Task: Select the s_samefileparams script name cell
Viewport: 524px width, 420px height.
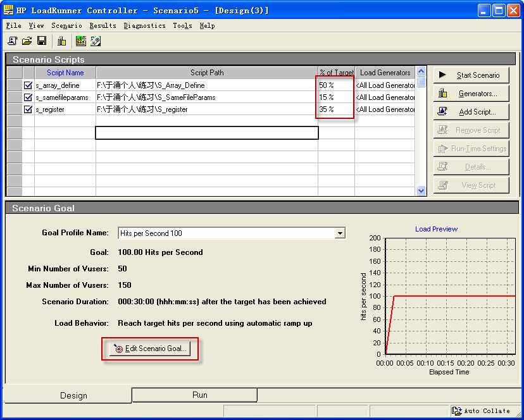Action: (x=65, y=97)
